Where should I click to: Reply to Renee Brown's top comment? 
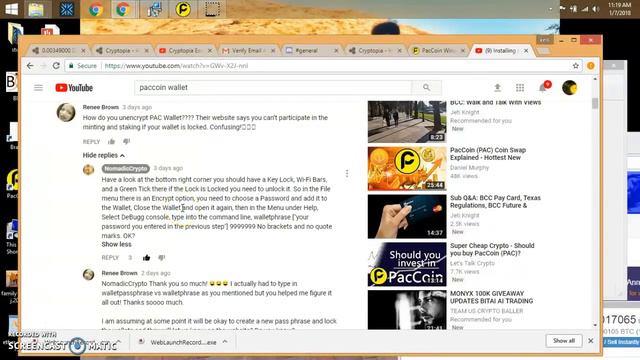[x=91, y=142]
